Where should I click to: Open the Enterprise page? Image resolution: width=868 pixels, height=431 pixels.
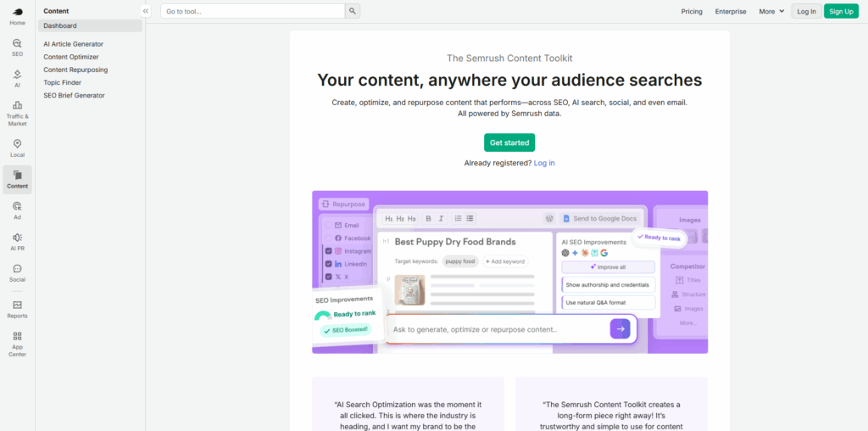tap(730, 11)
